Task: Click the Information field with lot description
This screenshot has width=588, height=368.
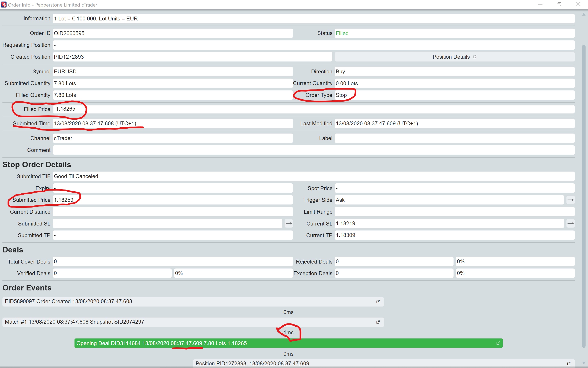Action: pyautogui.click(x=314, y=18)
